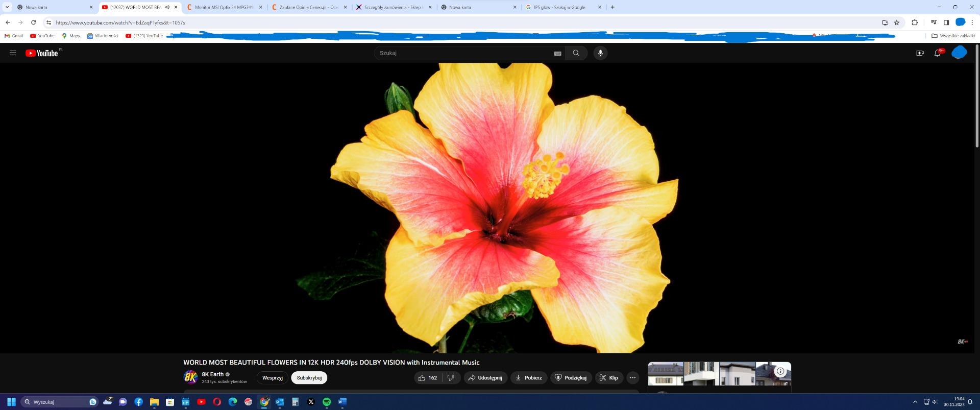The width and height of the screenshot is (980, 410).
Task: Bookmark this page with star icon
Action: coord(897,22)
